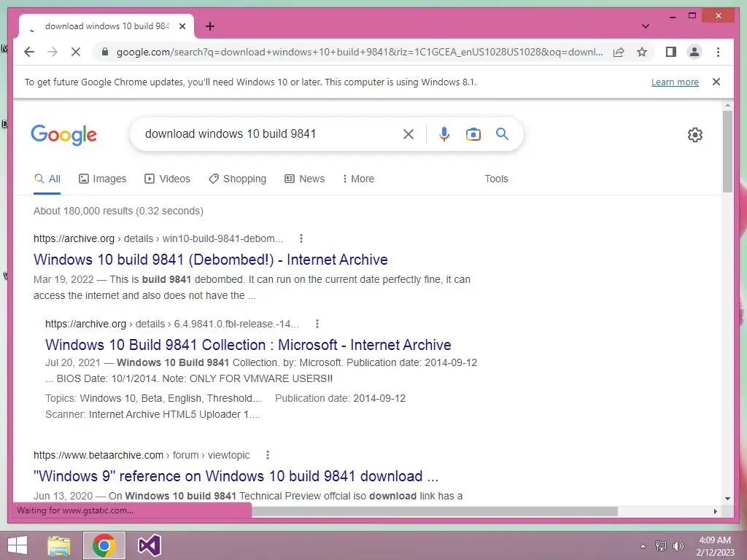Image resolution: width=747 pixels, height=560 pixels.
Task: Open Chrome three-dot menu
Action: 718,52
